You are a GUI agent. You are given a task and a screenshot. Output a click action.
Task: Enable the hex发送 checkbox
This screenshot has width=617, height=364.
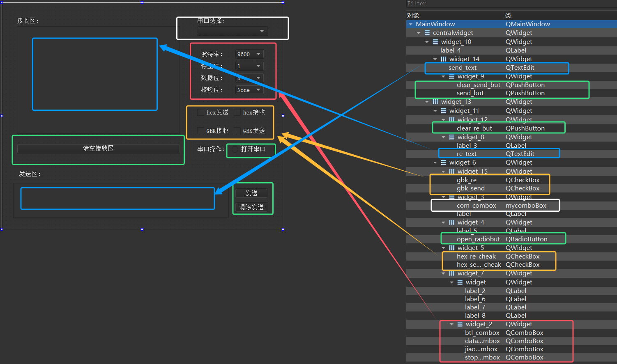pyautogui.click(x=201, y=112)
